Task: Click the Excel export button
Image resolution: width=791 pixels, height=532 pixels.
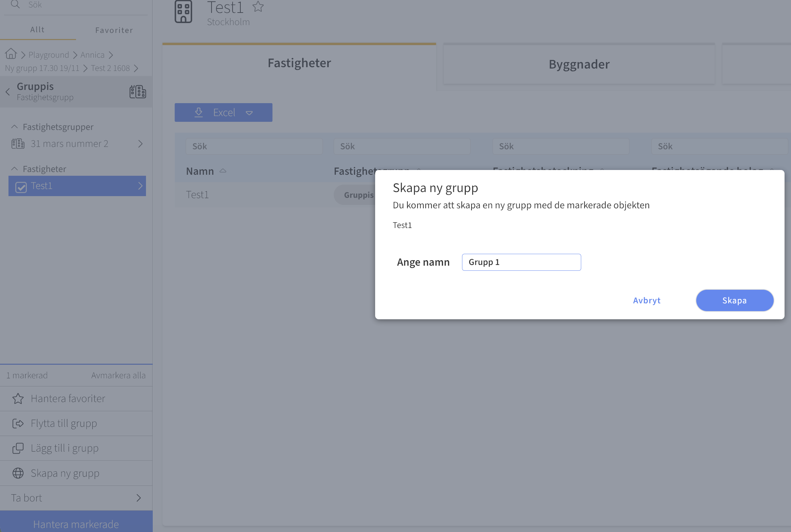Action: point(223,112)
